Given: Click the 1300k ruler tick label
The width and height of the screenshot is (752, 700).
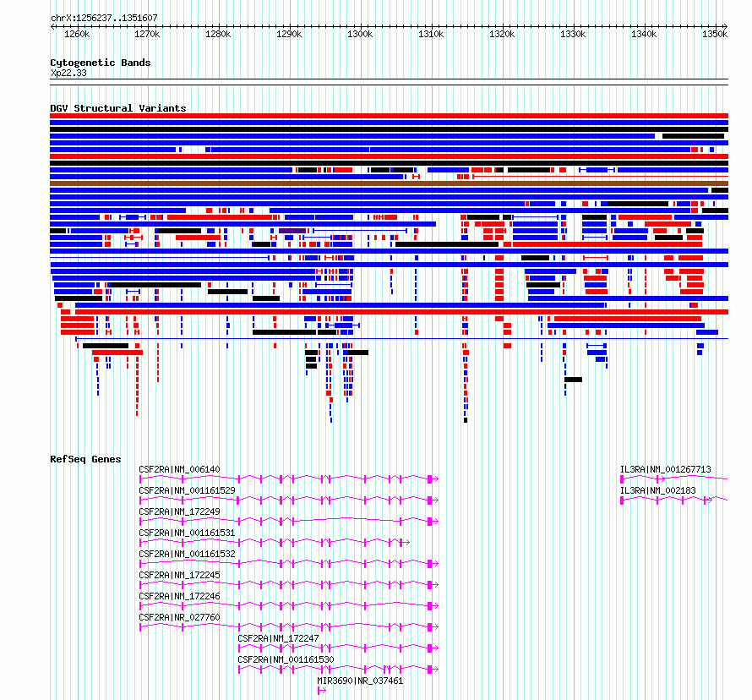Looking at the screenshot, I should 360,34.
